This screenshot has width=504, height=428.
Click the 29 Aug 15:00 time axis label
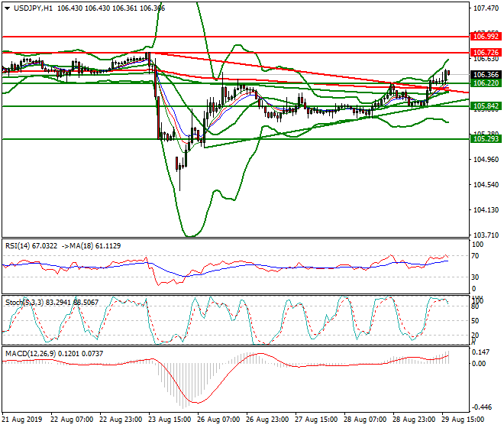pyautogui.click(x=463, y=420)
